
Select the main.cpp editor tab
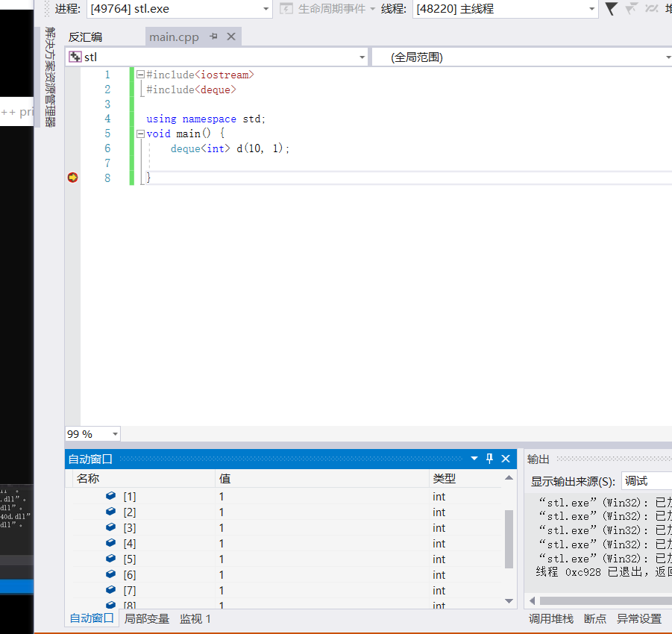[174, 37]
